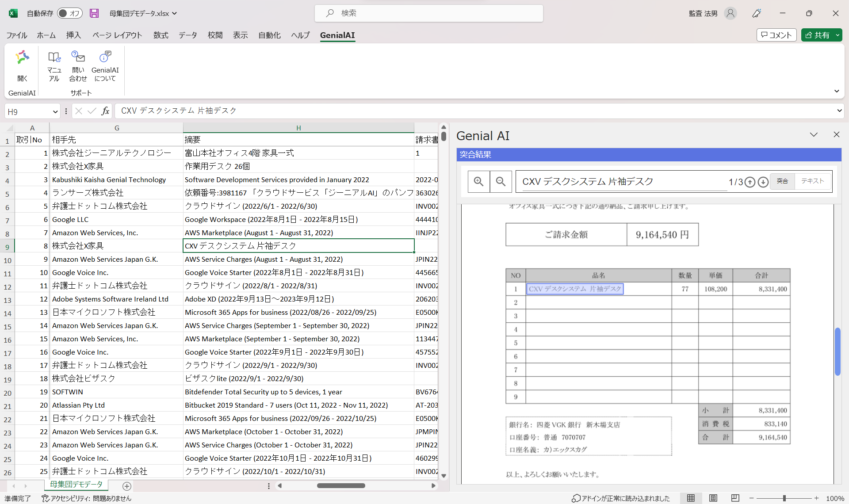This screenshot has height=504, width=849.
Task: Toggle the 自動保存 autosave switch
Action: coord(69,13)
